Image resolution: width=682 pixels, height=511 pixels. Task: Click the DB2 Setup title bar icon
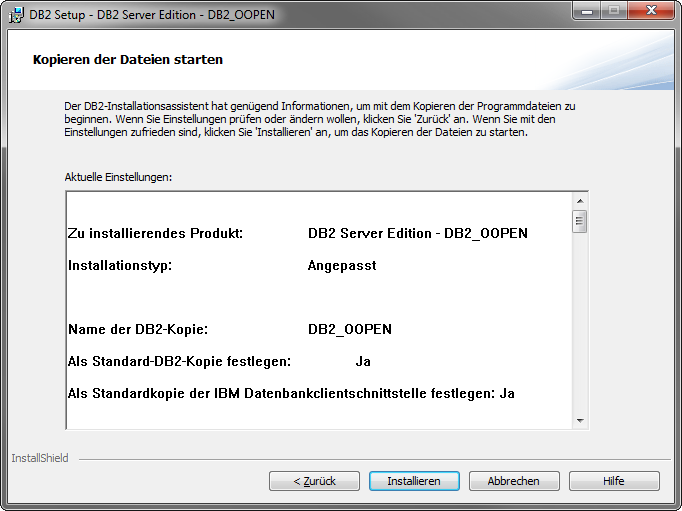point(16,15)
